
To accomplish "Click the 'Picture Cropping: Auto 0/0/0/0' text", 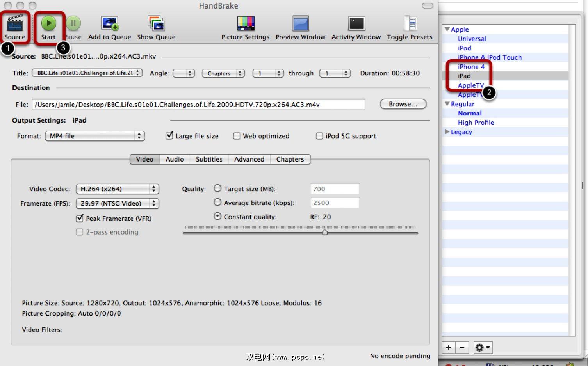I will point(71,313).
